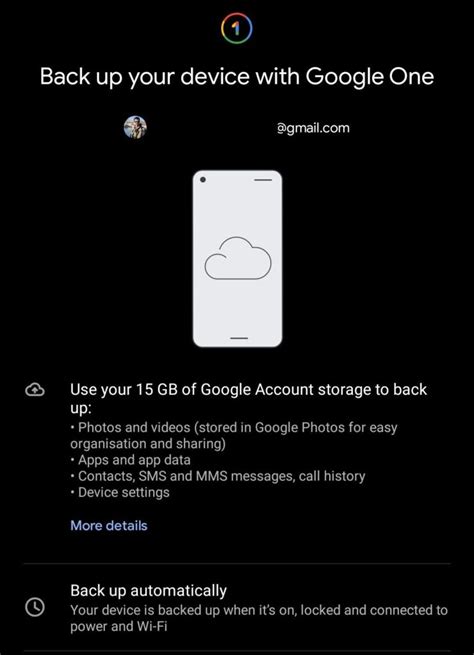Tap the Device settings bullet item

[120, 493]
